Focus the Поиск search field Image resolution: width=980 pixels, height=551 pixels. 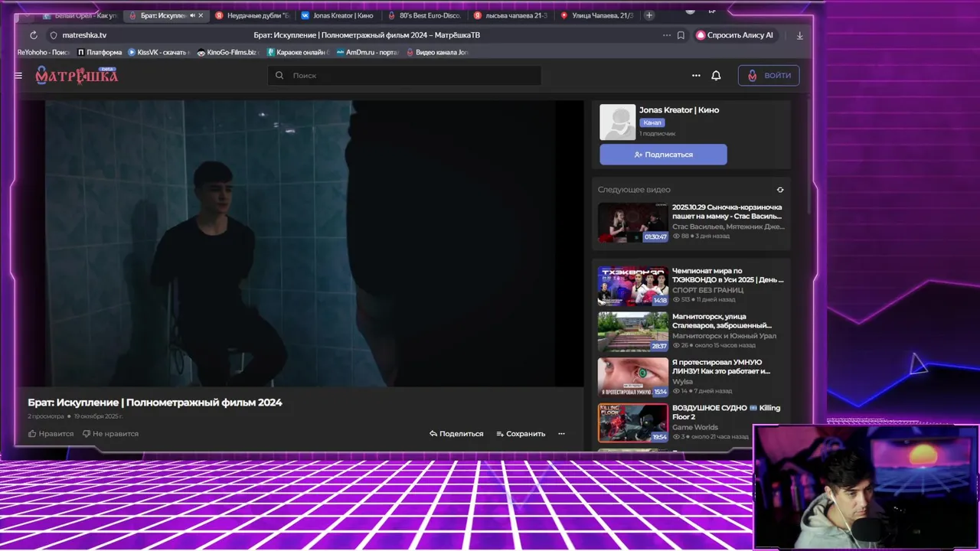coord(404,75)
